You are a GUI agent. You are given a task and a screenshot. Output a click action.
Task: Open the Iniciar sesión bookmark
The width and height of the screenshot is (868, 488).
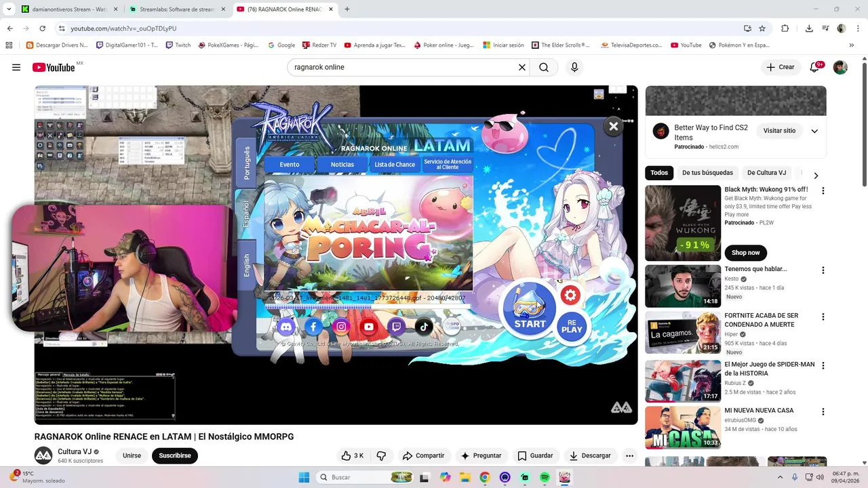click(503, 45)
